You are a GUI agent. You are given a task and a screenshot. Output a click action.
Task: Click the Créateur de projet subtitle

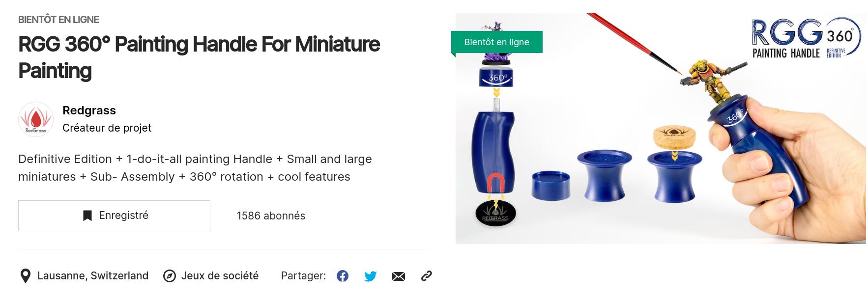tap(107, 128)
